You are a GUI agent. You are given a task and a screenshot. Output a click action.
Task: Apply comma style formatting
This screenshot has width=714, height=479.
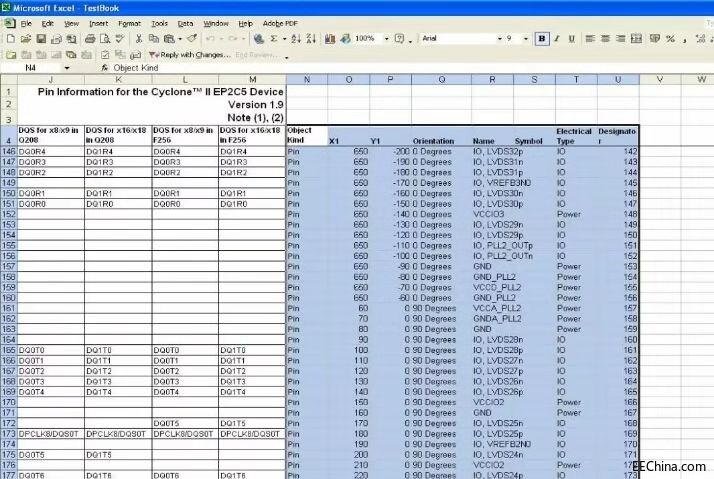(685, 39)
